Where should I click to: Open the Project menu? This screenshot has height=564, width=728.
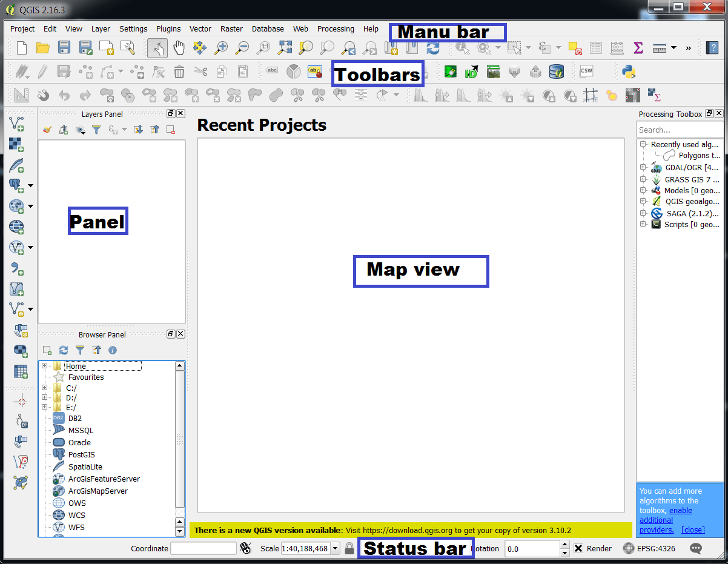tap(22, 28)
